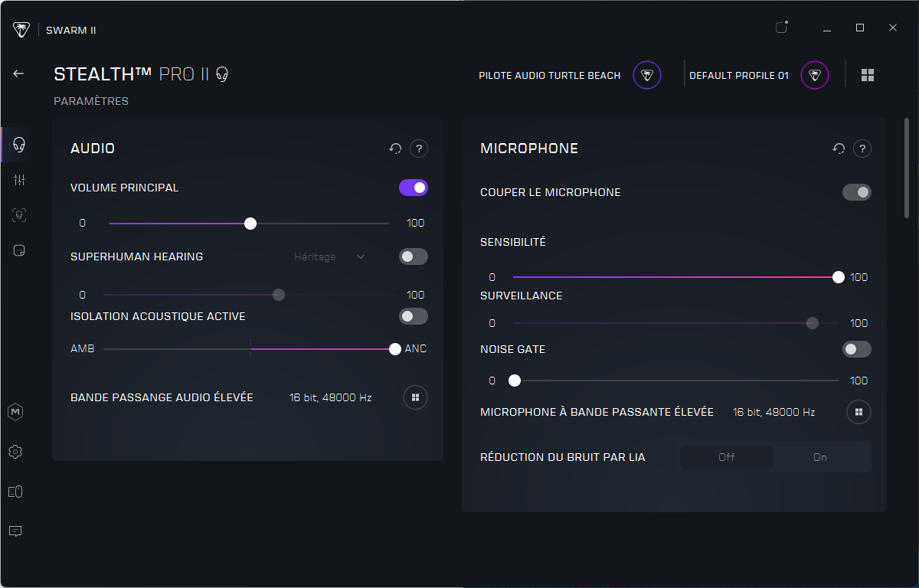This screenshot has width=919, height=588.
Task: Click the Audio 16 bit, 48000 Hz value
Action: pos(330,397)
